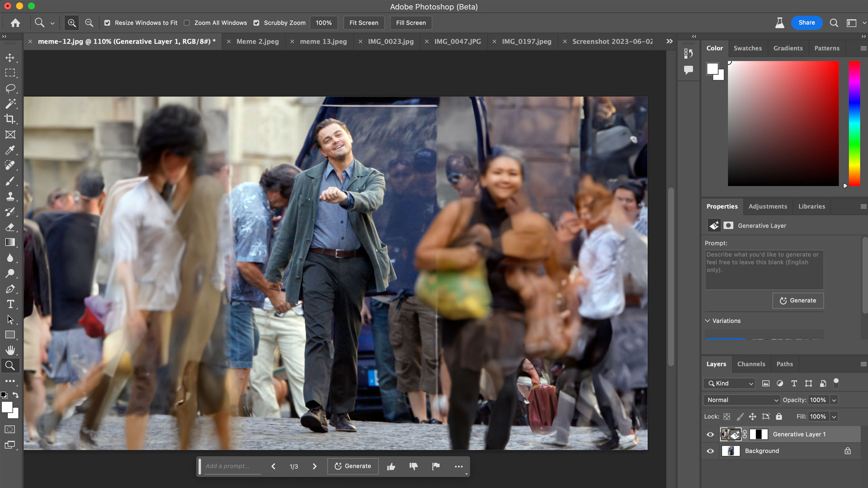
Task: Open the Blending Mode dropdown
Action: click(741, 400)
